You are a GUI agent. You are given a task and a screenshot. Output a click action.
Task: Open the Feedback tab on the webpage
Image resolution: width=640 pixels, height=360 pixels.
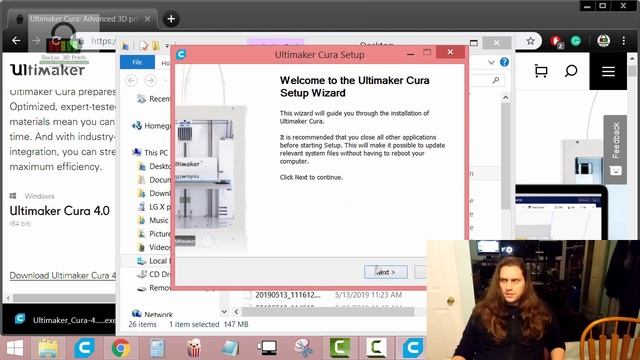pos(616,149)
